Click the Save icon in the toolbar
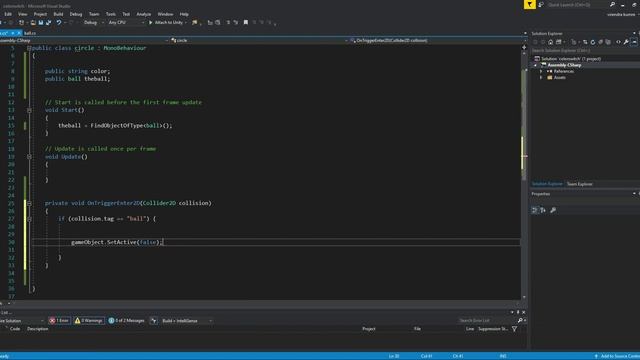The image size is (640, 360). 41,22
